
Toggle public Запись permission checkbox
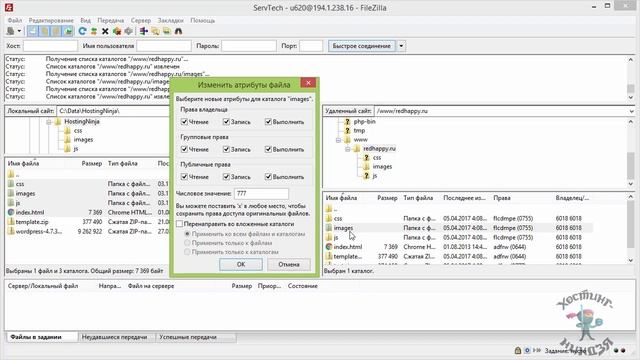(226, 177)
